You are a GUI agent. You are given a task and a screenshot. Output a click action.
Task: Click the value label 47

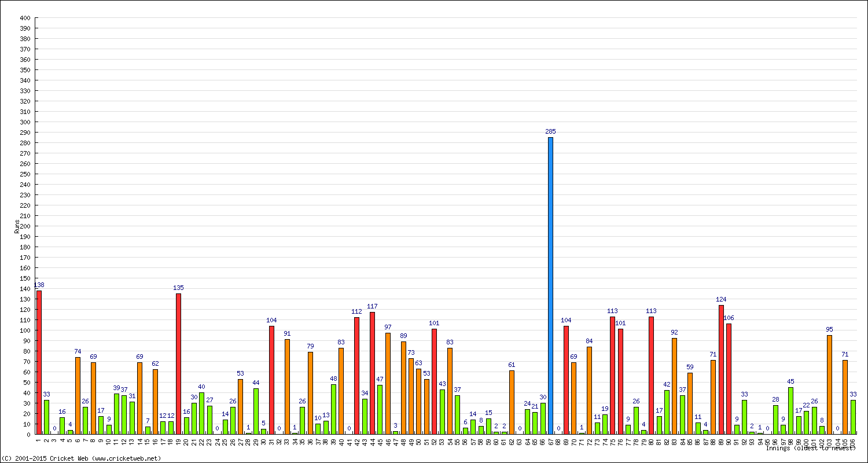pos(380,379)
